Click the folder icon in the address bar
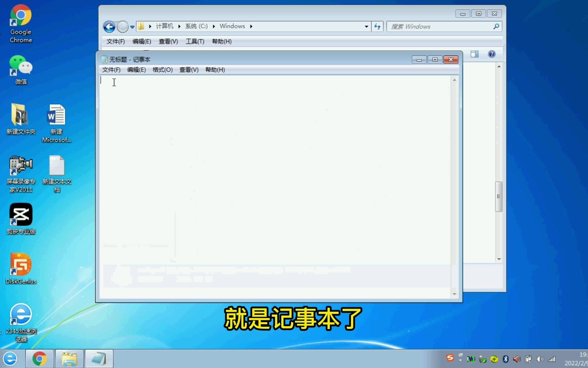 coord(141,26)
